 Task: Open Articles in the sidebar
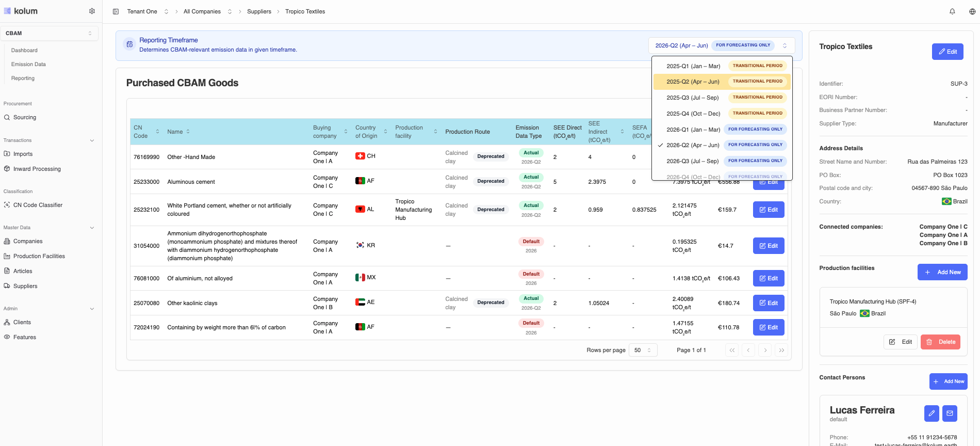point(23,271)
